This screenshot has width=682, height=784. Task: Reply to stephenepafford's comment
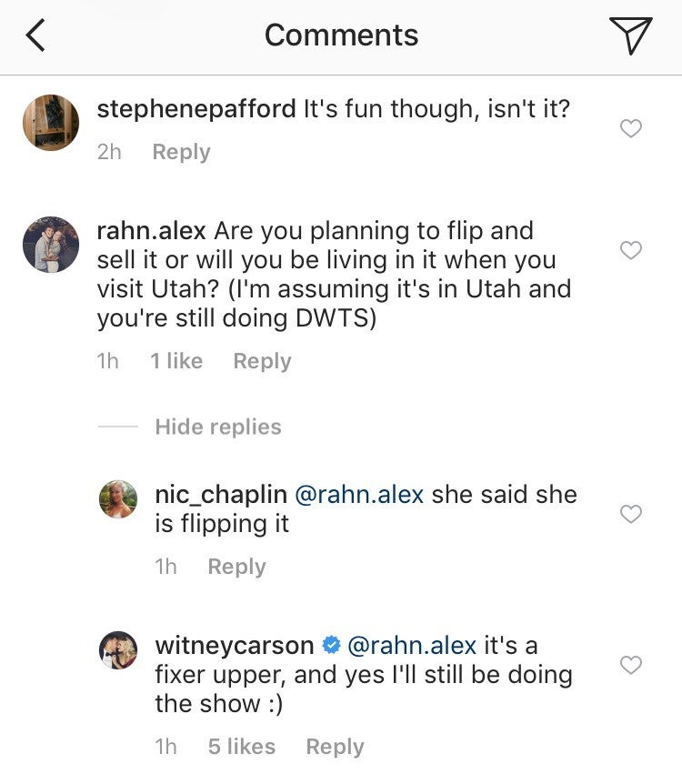[181, 152]
